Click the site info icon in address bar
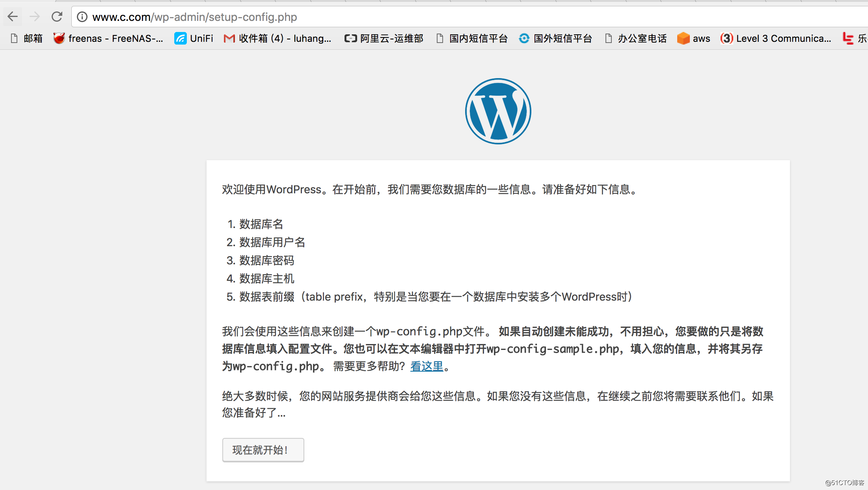Image resolution: width=868 pixels, height=490 pixels. pos(82,17)
